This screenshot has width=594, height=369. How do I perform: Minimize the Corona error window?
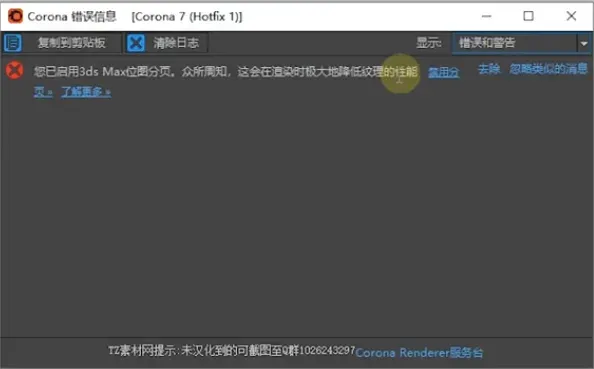(x=486, y=16)
